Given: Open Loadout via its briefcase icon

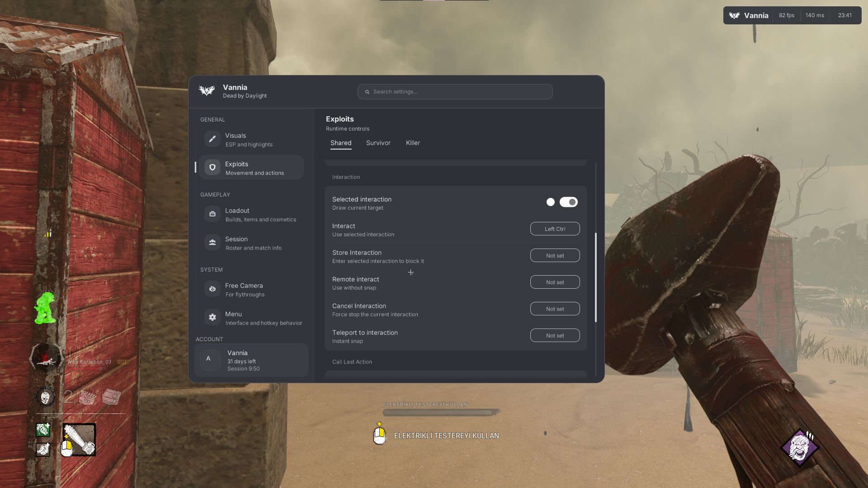Looking at the screenshot, I should click(212, 214).
